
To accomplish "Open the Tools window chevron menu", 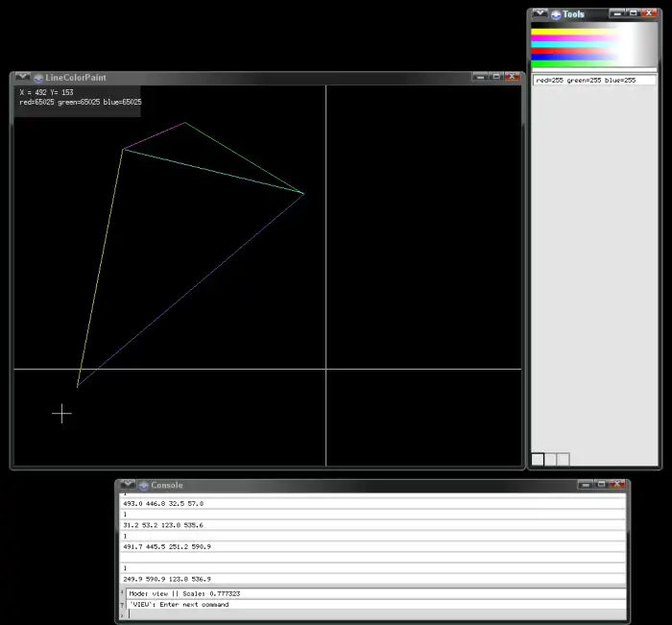I will point(540,13).
